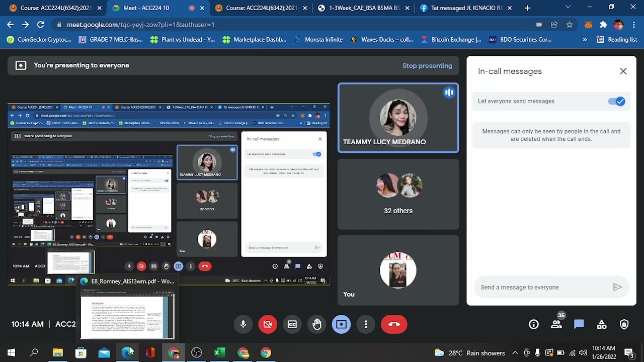Toggle the chat panel icon
Image resolution: width=644 pixels, height=362 pixels.
[579, 324]
